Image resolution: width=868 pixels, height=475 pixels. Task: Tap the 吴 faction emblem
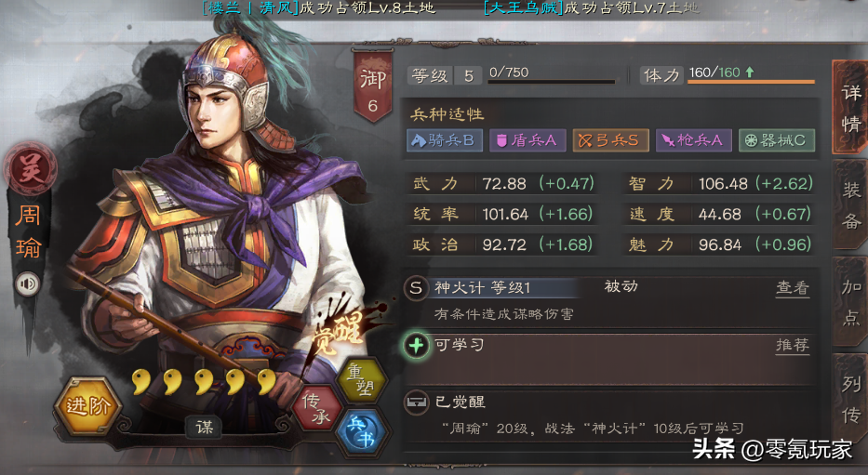pos(30,168)
